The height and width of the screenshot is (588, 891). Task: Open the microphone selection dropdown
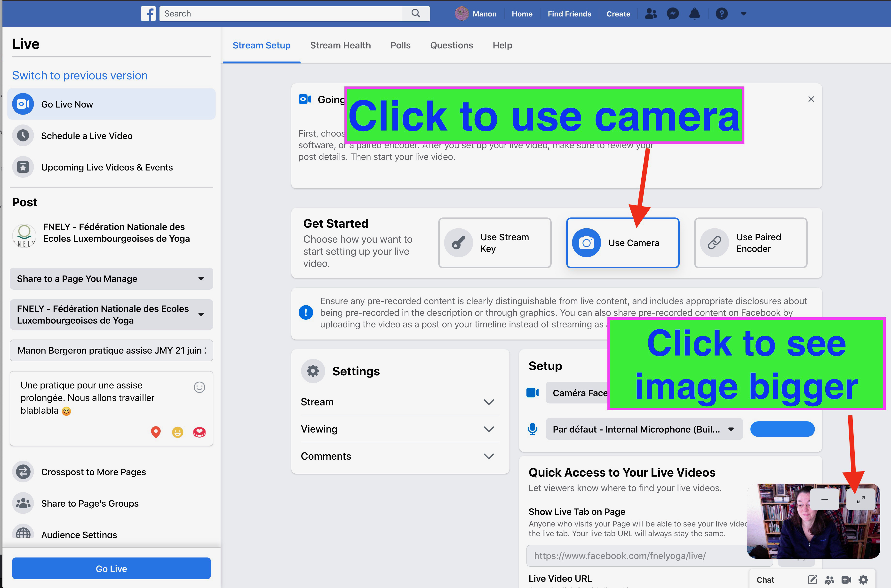click(x=644, y=429)
